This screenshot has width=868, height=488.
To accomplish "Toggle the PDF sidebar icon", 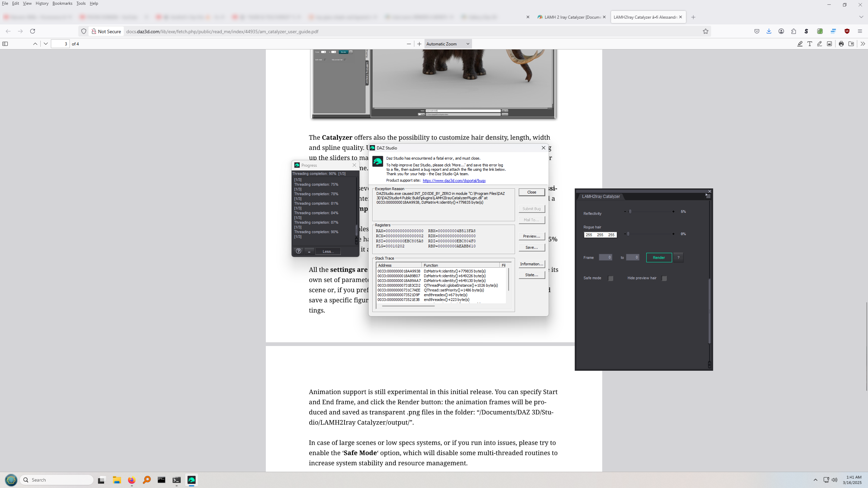I will tap(5, 44).
